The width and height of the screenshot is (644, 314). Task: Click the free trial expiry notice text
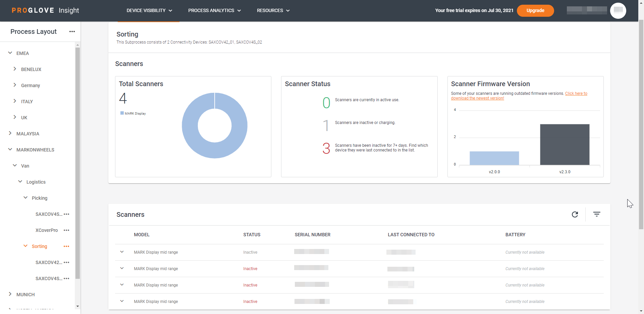pos(474,10)
